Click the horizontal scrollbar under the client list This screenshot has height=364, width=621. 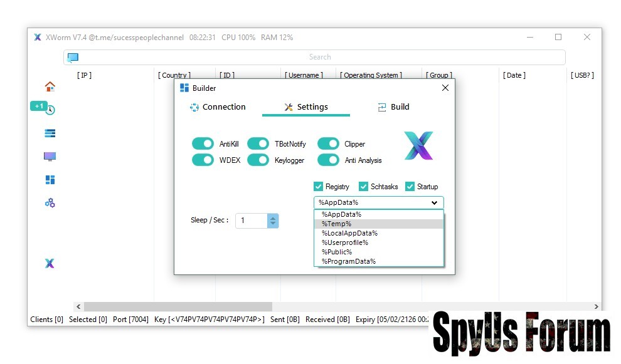pyautogui.click(x=178, y=307)
